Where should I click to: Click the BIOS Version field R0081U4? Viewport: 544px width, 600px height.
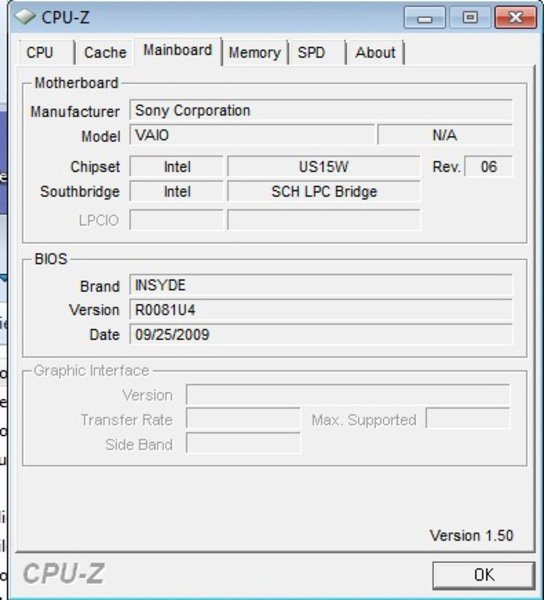tap(321, 310)
